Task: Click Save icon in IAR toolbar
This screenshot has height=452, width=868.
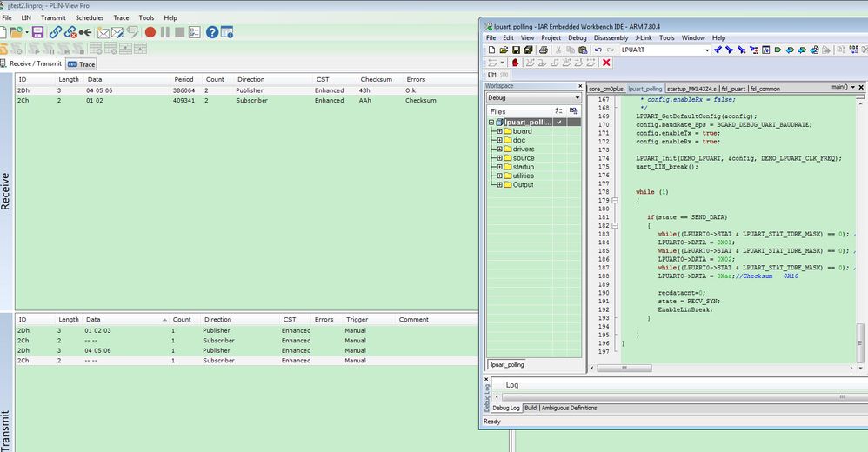Action: (516, 50)
